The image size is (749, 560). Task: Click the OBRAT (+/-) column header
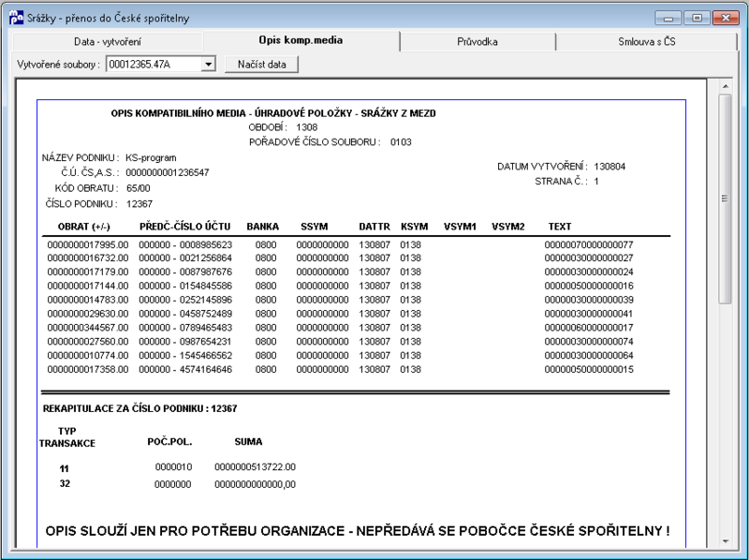(84, 227)
